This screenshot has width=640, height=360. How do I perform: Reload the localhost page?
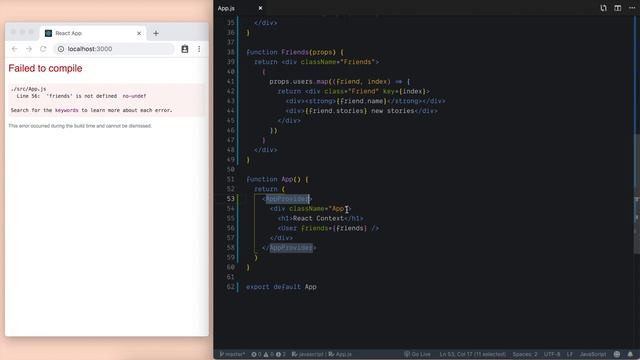(x=43, y=49)
